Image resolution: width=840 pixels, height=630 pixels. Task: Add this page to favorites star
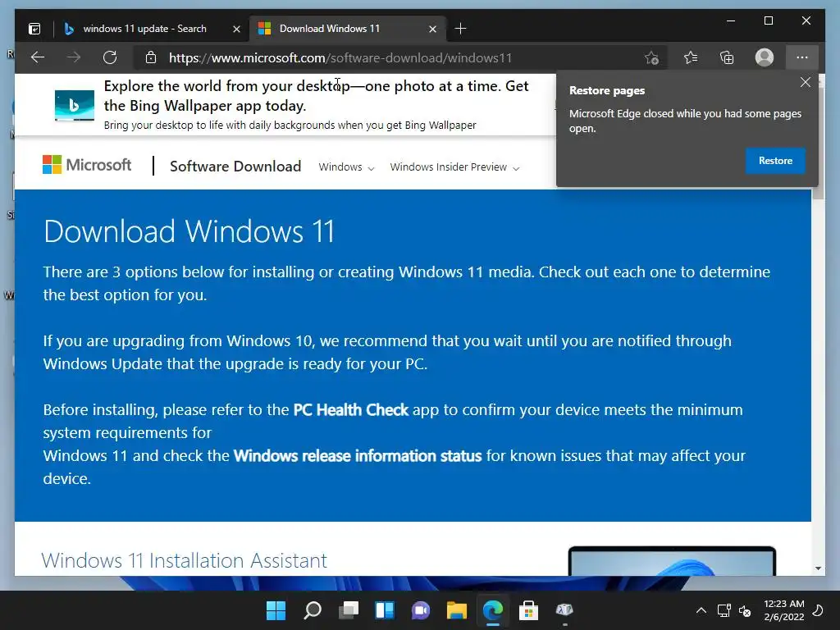coord(651,58)
